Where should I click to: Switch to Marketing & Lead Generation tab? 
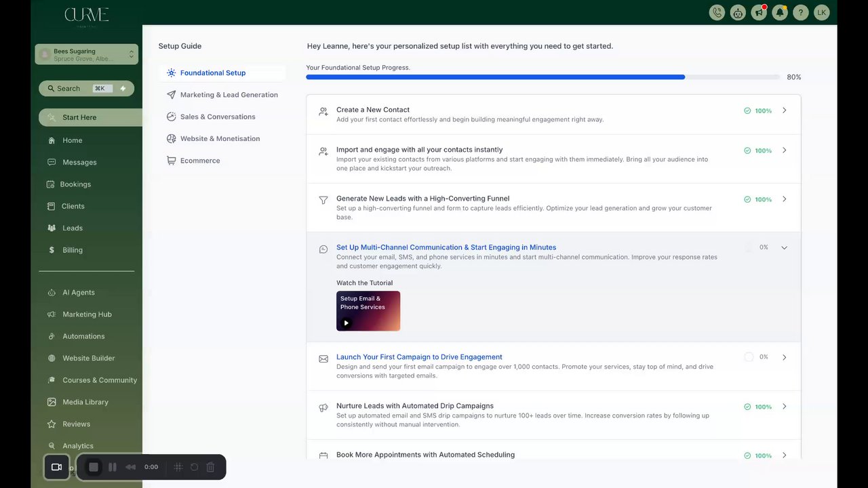229,95
